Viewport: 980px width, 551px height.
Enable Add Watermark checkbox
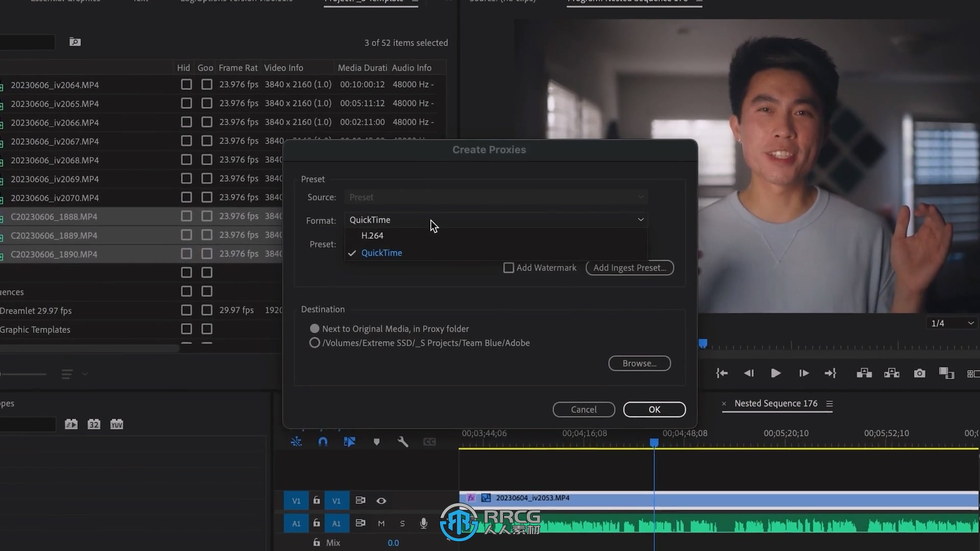click(x=508, y=268)
